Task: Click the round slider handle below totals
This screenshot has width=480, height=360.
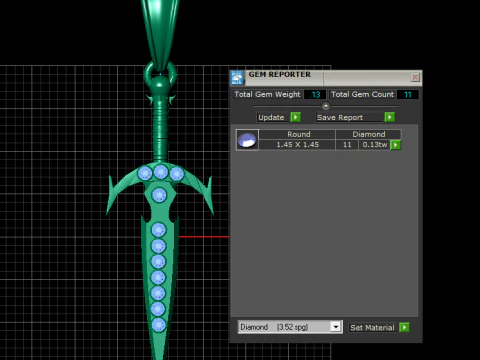Action: [x=326, y=106]
